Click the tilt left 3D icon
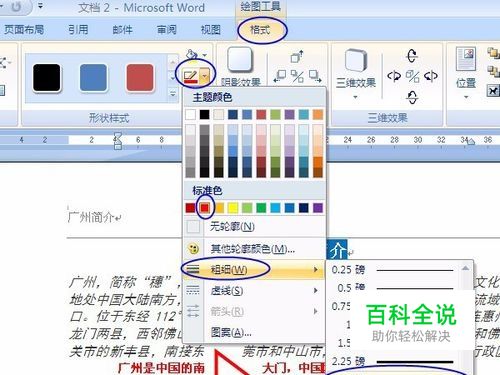This screenshot has height=375, width=500. [394, 77]
